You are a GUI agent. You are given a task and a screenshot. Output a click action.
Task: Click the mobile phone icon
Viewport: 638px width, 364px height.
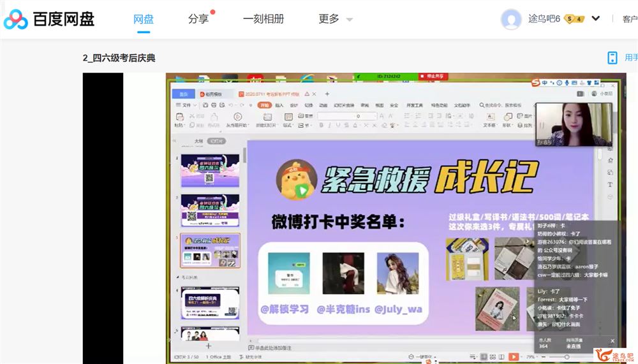612,57
